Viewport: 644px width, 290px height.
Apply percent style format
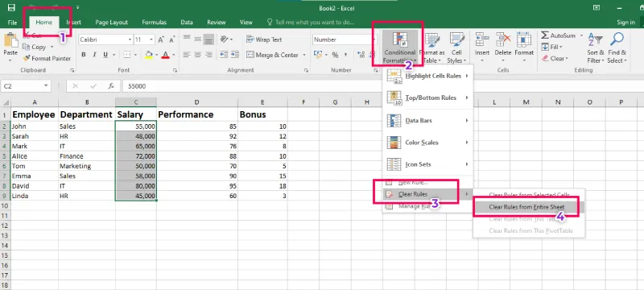335,55
